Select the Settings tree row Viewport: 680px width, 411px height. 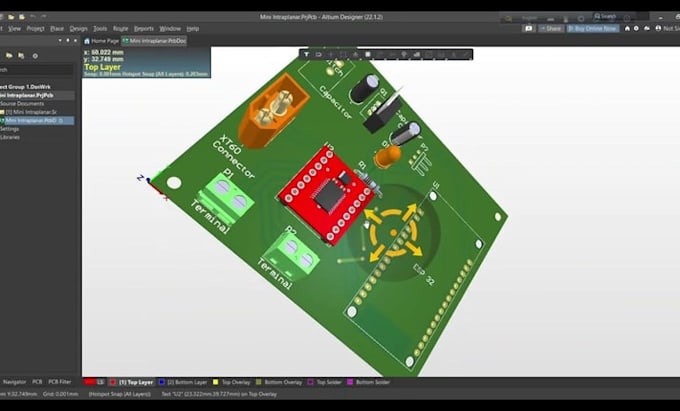pos(37,129)
